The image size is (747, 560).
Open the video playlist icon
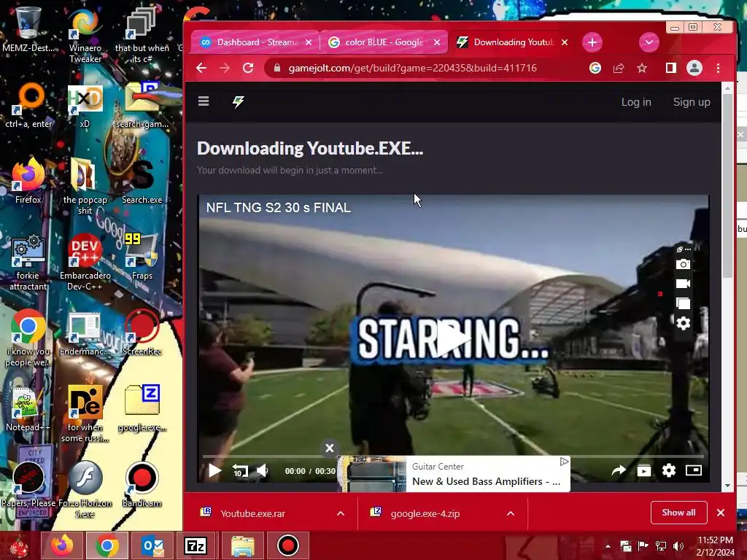(x=643, y=471)
